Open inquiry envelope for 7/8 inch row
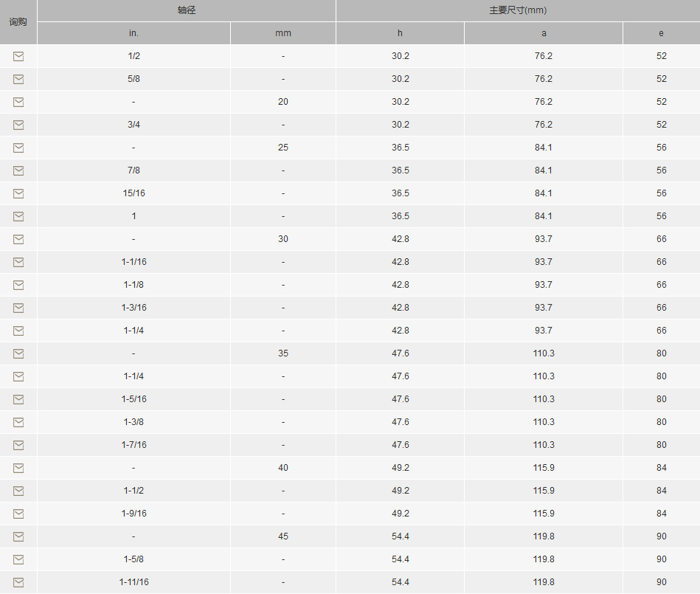The height and width of the screenshot is (594, 700). pos(18,170)
